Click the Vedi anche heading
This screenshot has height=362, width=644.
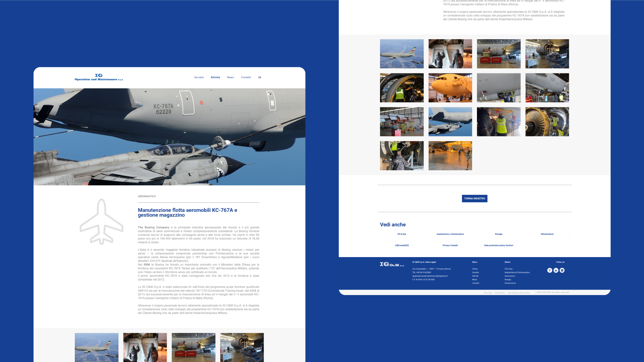pos(393,225)
